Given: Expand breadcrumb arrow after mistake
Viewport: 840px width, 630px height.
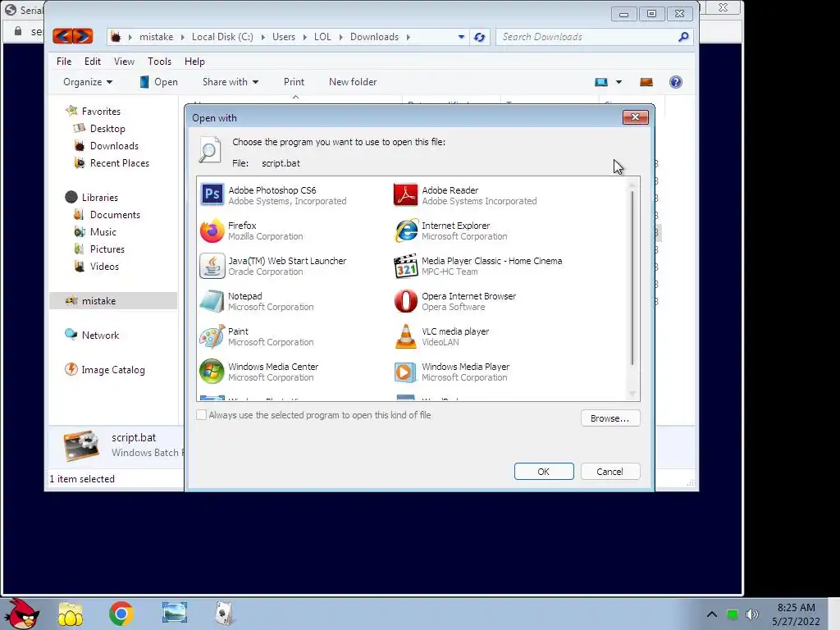Looking at the screenshot, I should pos(183,37).
